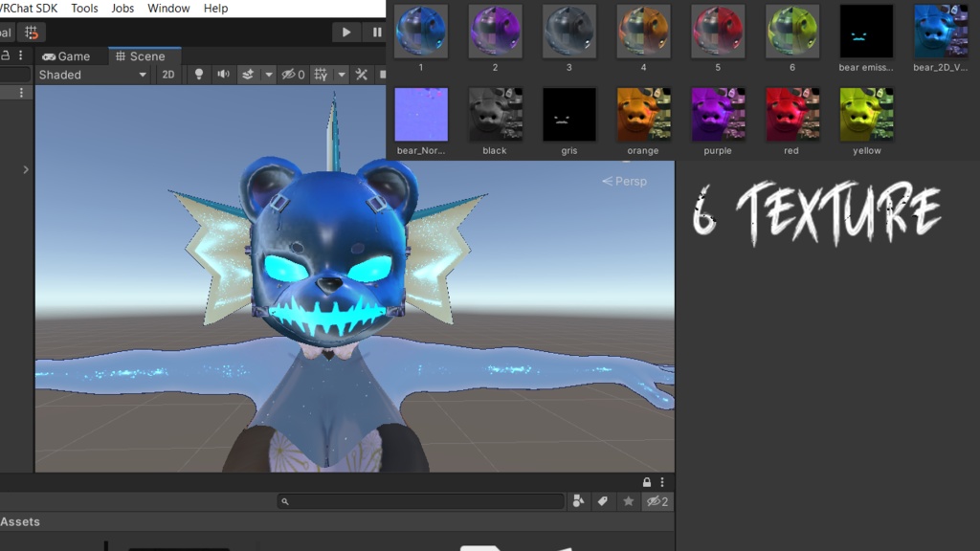Screen dimensions: 980x551
Task: Enable 2D view mode
Action: tap(167, 75)
